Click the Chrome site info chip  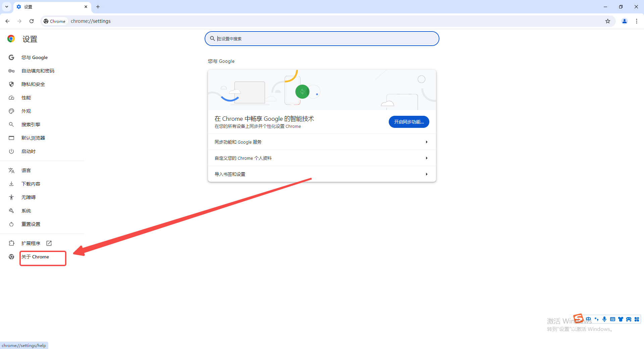pyautogui.click(x=55, y=21)
